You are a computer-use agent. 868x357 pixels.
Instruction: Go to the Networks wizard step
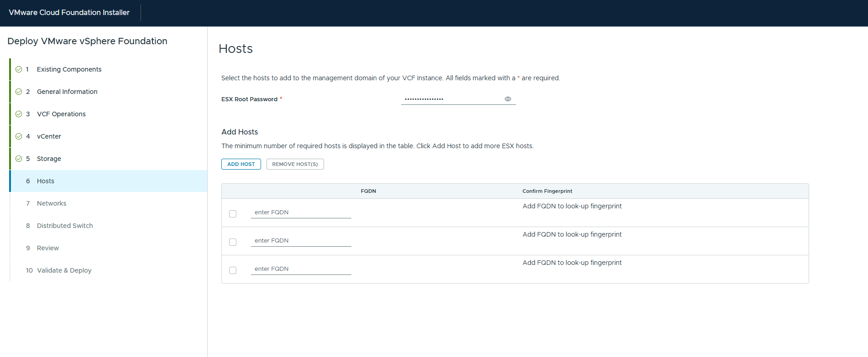pyautogui.click(x=52, y=203)
